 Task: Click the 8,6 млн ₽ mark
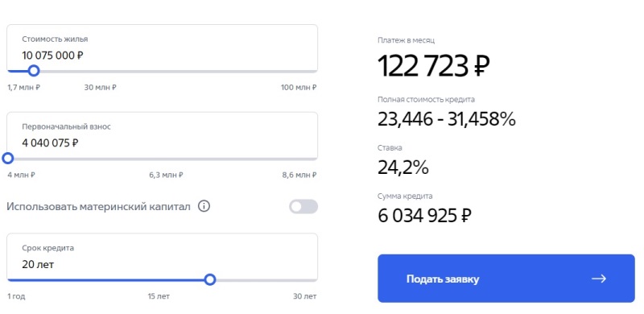[299, 175]
